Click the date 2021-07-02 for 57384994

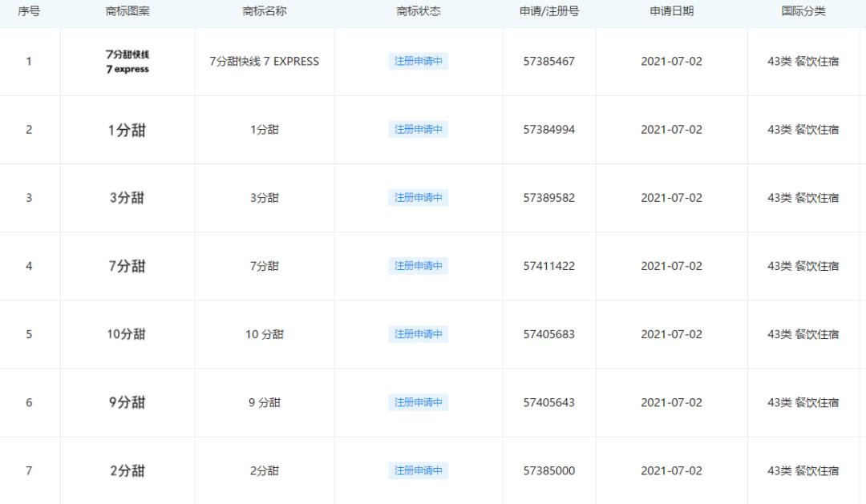672,130
